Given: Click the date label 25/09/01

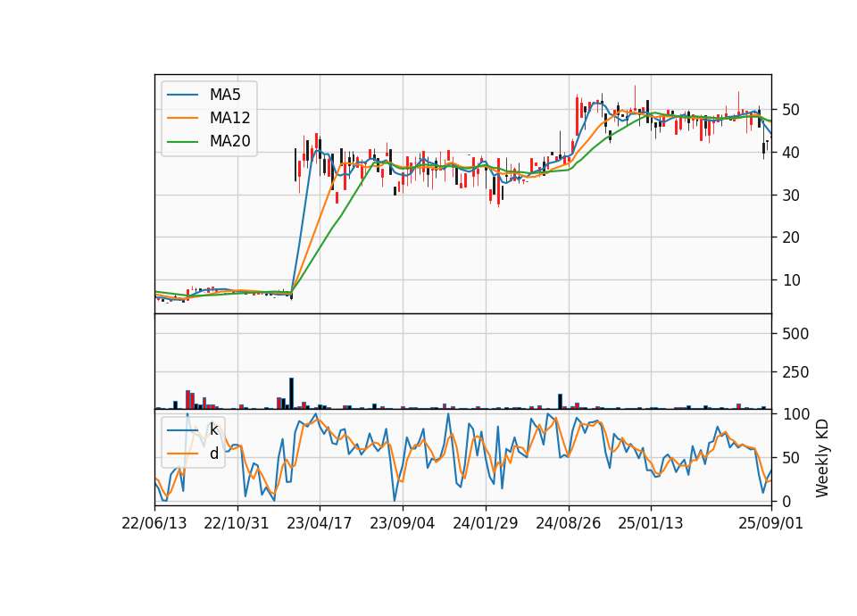Looking at the screenshot, I should [771, 523].
